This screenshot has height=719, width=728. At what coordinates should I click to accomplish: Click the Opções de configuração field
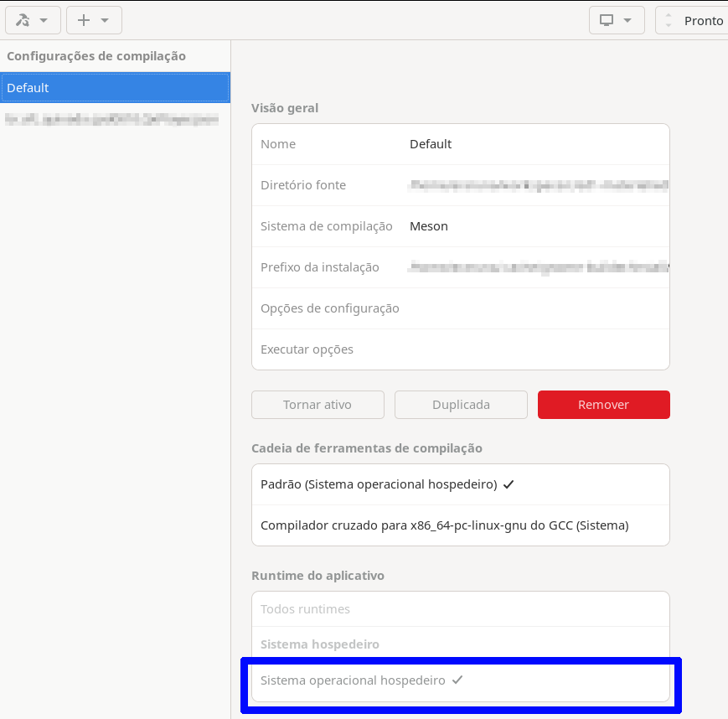pyautogui.click(x=536, y=308)
